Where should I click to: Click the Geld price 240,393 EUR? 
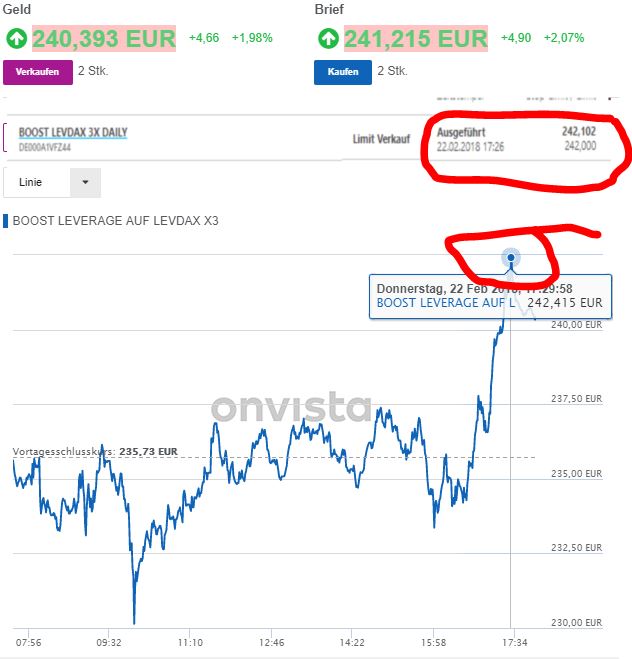(103, 38)
